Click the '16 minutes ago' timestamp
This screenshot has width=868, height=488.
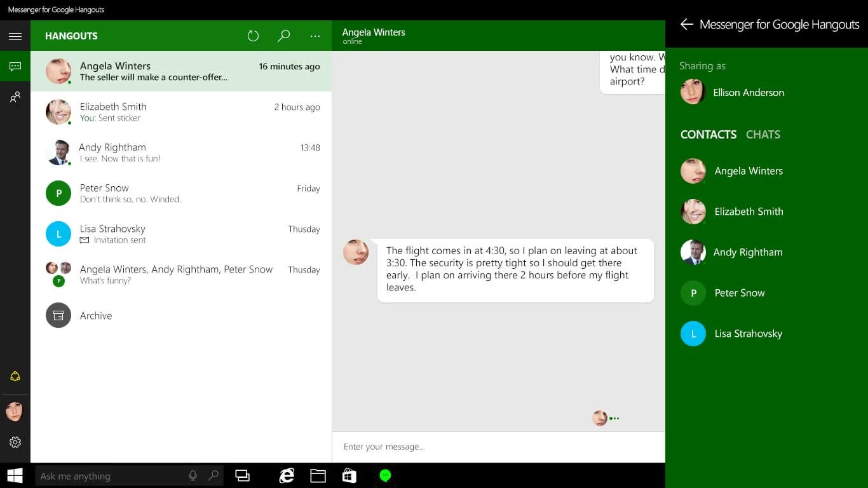coord(289,67)
